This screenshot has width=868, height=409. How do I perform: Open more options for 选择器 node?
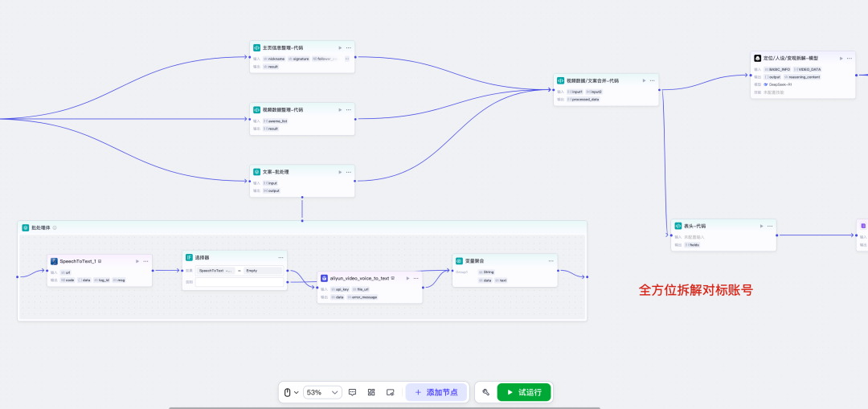click(280, 257)
